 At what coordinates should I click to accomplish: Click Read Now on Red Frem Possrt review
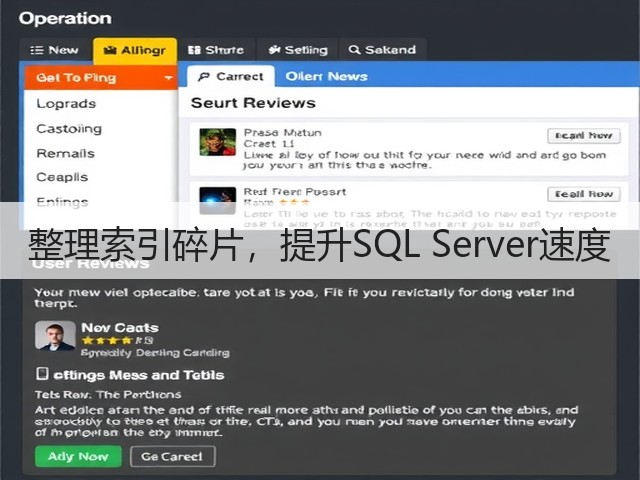click(x=584, y=194)
